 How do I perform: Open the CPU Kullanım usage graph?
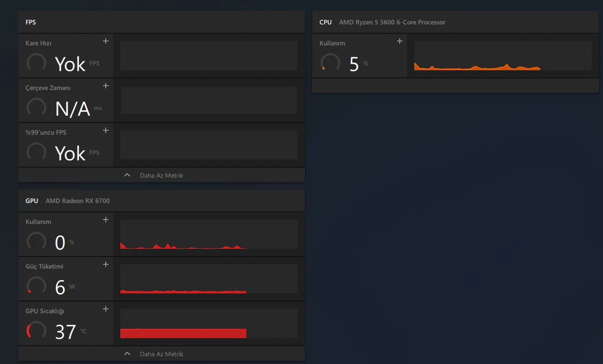coord(503,56)
